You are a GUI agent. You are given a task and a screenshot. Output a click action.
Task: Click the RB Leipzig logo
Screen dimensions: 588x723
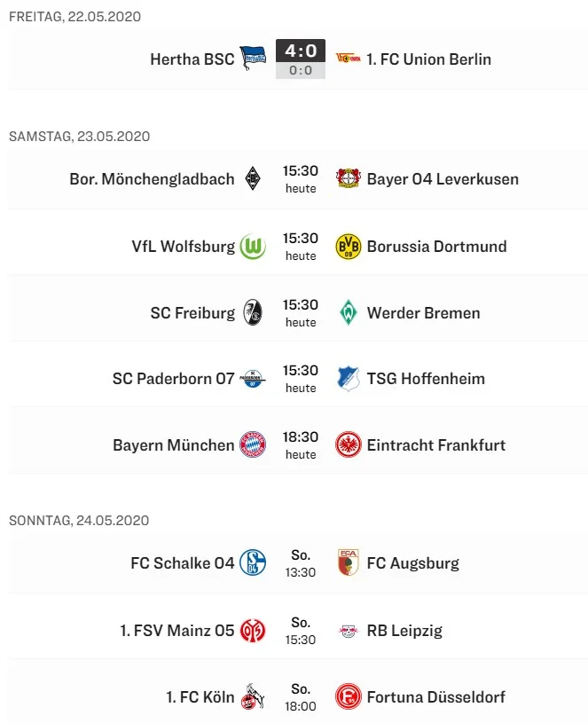click(x=349, y=631)
